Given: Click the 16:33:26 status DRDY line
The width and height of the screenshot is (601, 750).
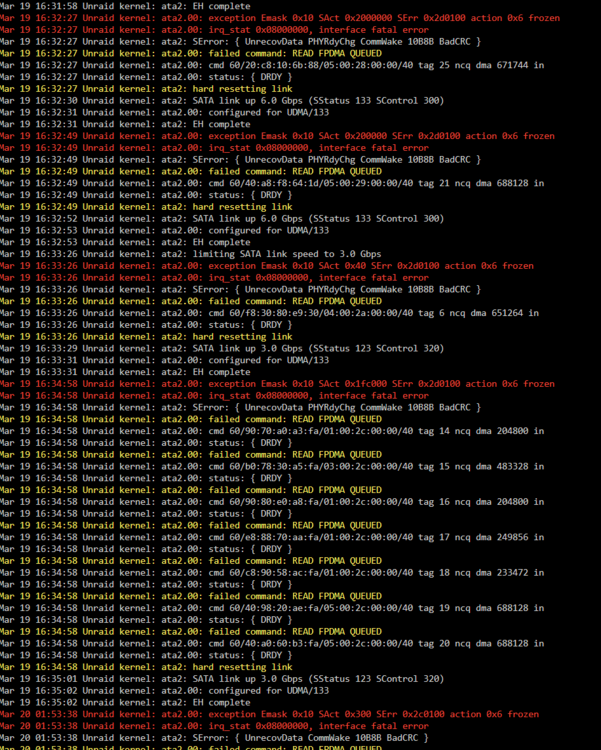Looking at the screenshot, I should click(x=146, y=325).
